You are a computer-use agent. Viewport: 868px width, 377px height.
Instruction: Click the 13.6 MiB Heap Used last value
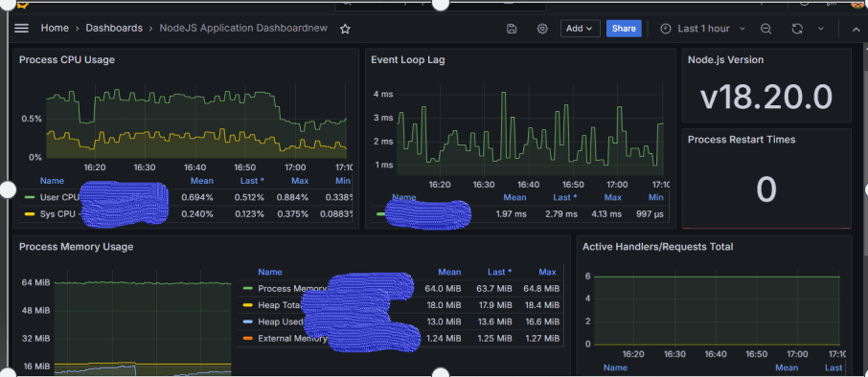coord(493,322)
